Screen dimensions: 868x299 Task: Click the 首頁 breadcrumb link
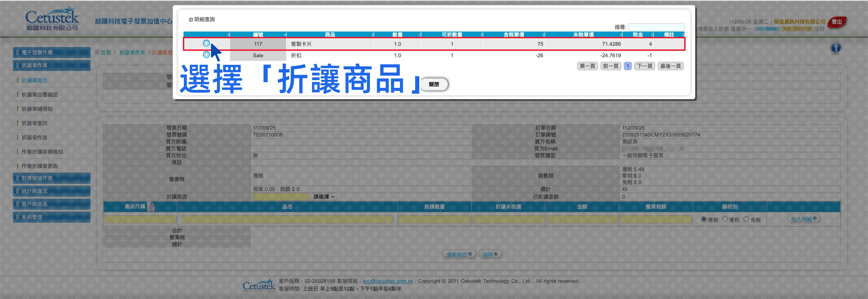click(105, 52)
